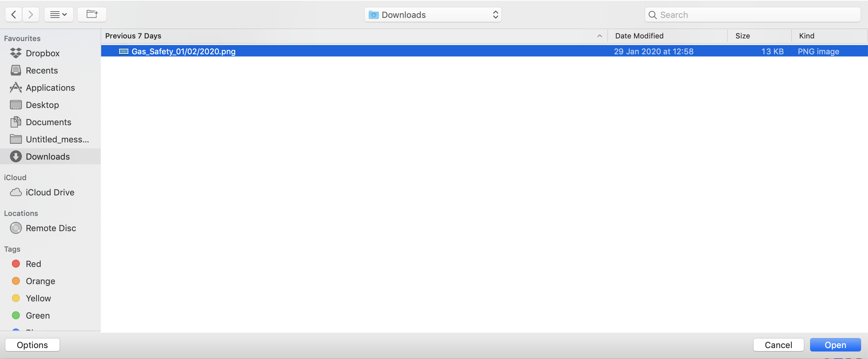Open the Recents sidebar item
Image resolution: width=868 pixels, height=359 pixels.
[42, 70]
